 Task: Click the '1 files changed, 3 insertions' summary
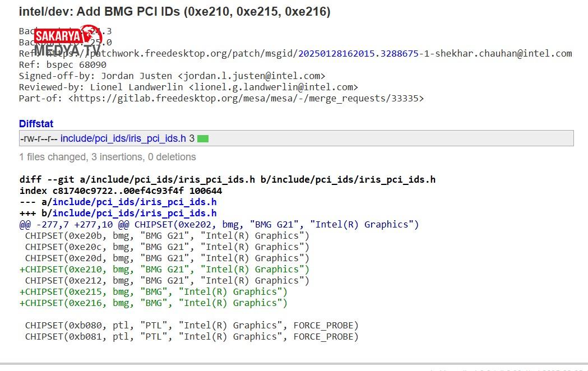click(108, 157)
